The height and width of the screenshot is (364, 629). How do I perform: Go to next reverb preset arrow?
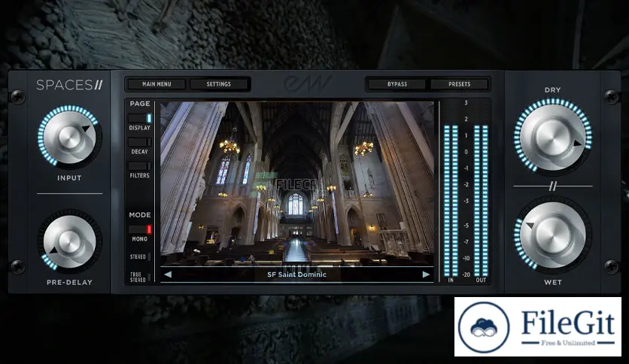(x=426, y=275)
